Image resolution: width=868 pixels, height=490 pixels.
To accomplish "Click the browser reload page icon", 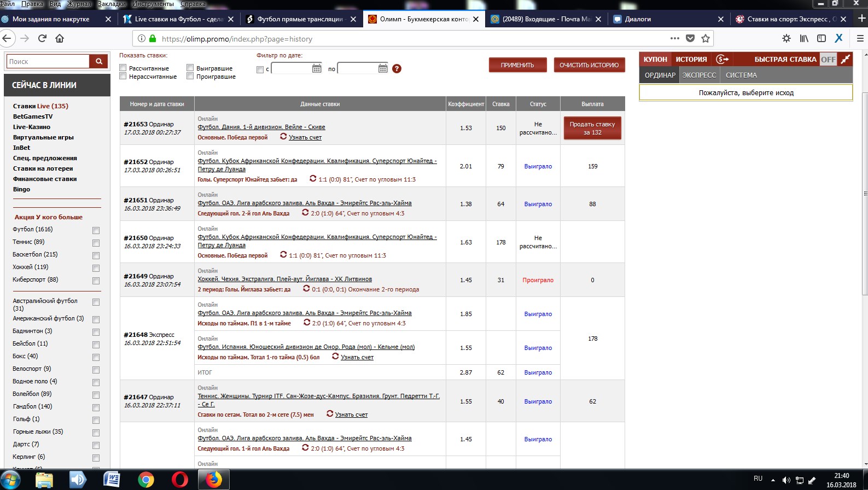I will 42,38.
